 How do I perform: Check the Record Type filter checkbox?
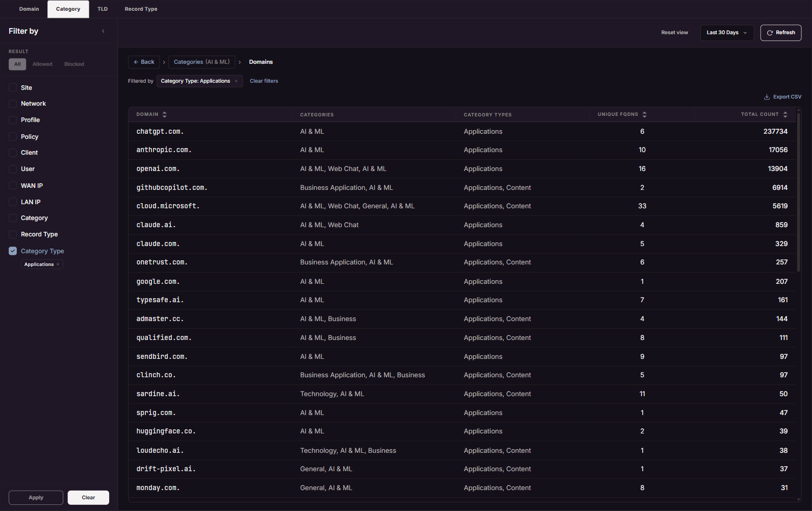pos(13,234)
